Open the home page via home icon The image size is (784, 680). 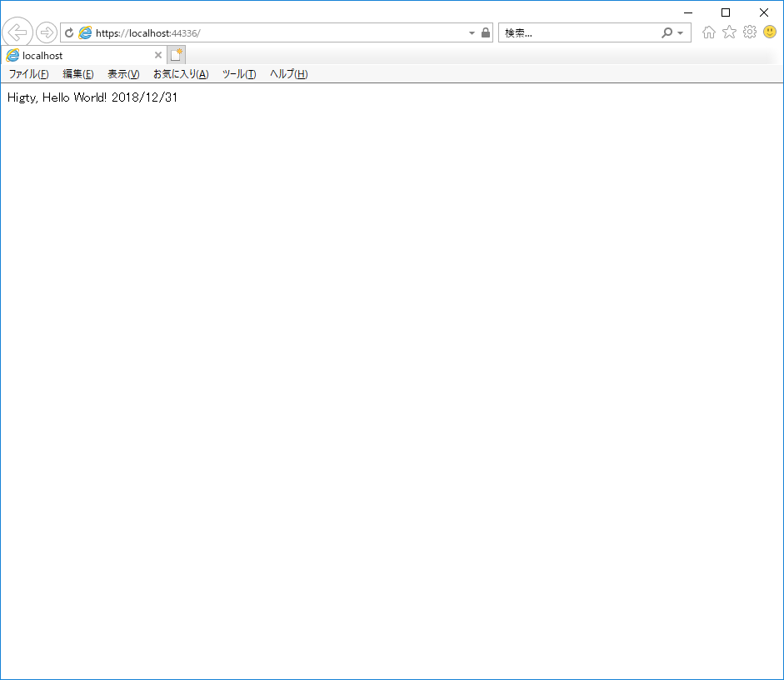(708, 32)
